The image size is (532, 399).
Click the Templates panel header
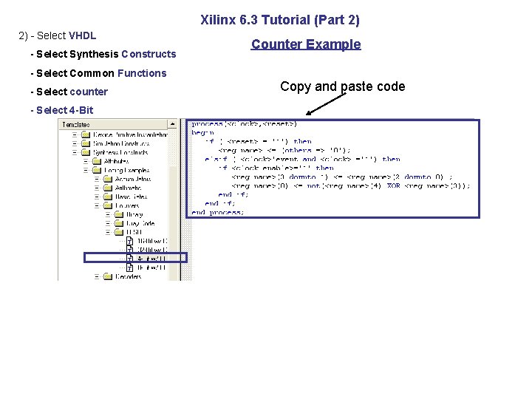113,125
